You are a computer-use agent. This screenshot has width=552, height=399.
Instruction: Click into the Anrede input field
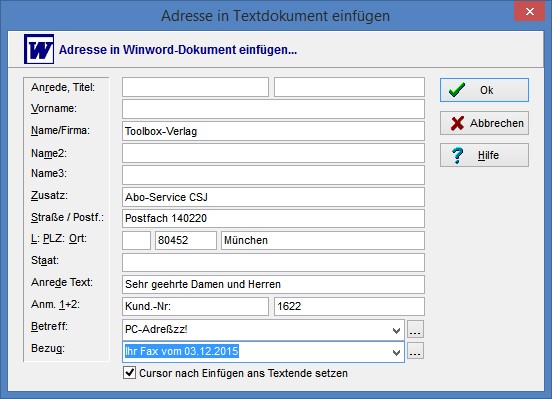point(195,87)
